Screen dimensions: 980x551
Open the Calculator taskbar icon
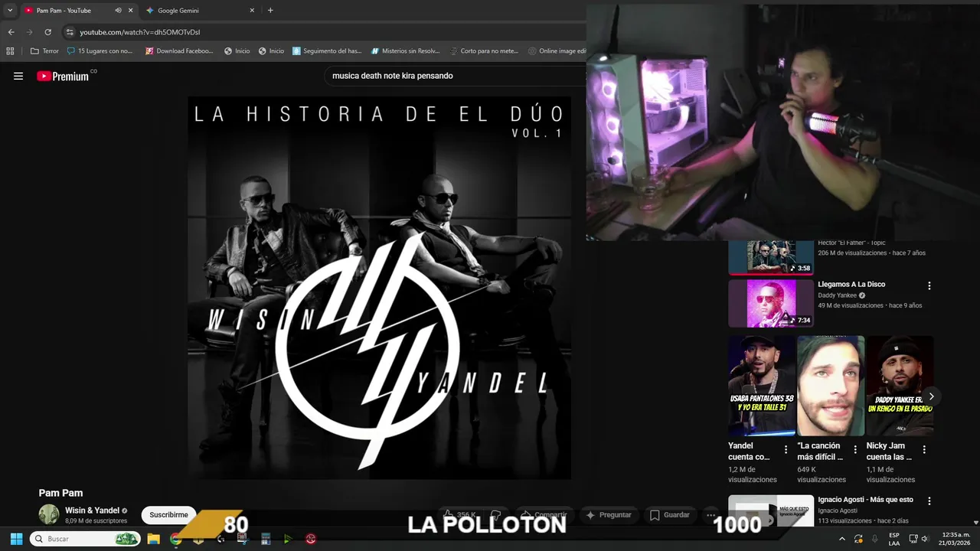(266, 539)
